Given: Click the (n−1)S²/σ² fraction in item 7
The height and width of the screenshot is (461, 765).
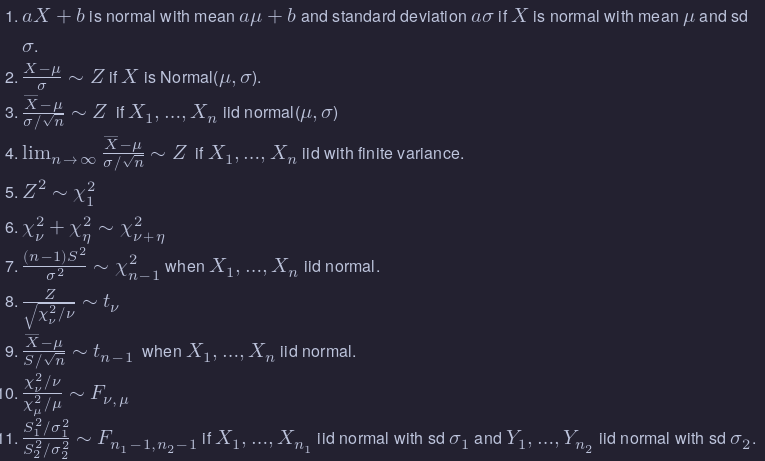Looking at the screenshot, I should (x=54, y=266).
